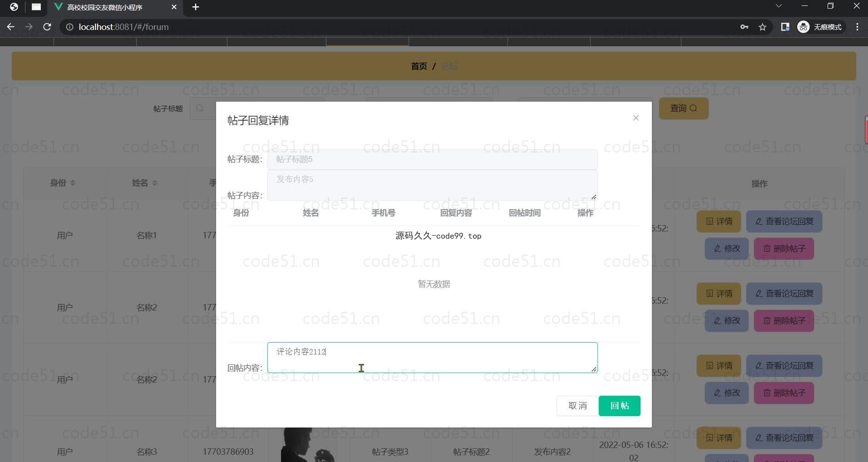Click the search icon in 帖子标题 filter
Image resolution: width=868 pixels, height=462 pixels.
point(200,108)
